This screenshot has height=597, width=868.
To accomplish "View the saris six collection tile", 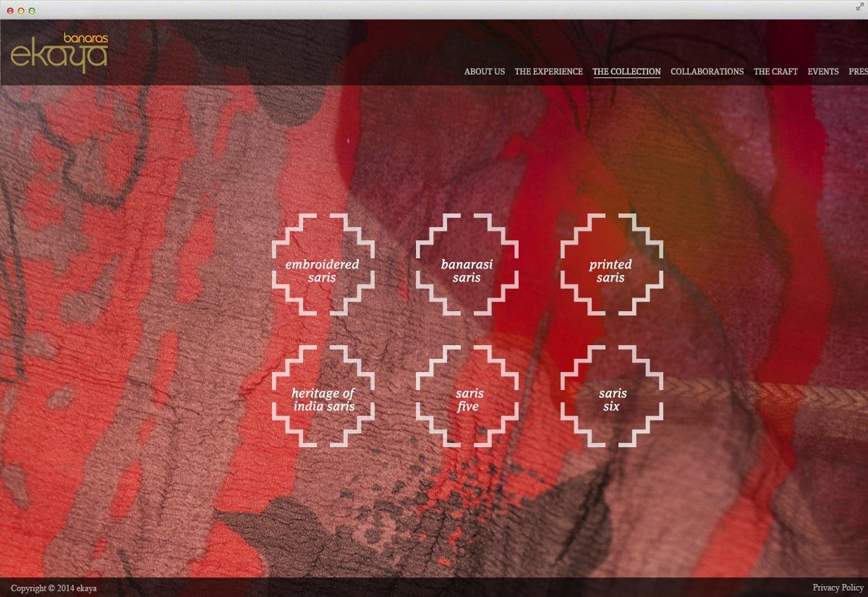I will click(x=611, y=395).
